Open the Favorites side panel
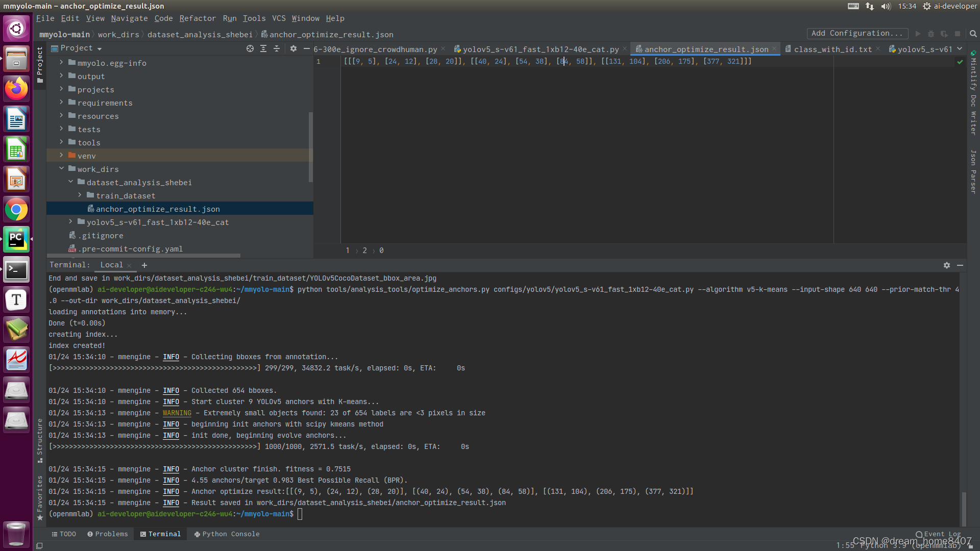Image resolution: width=980 pixels, height=551 pixels. pos(40,498)
